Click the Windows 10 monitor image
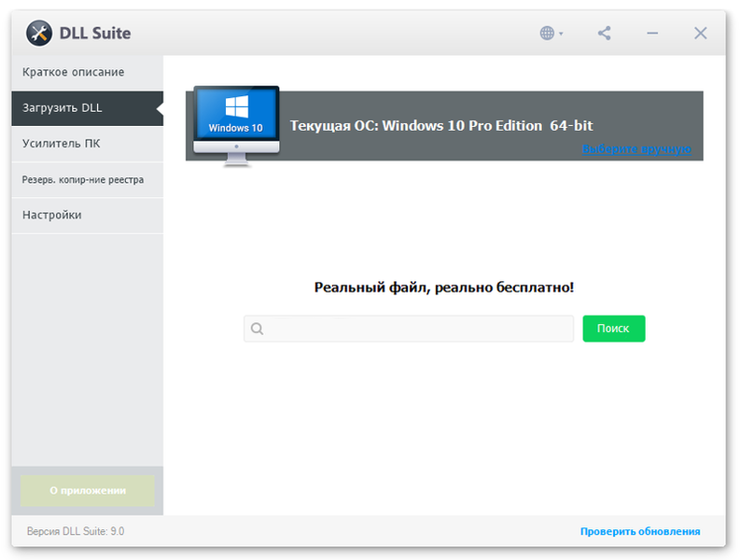This screenshot has width=740, height=560. [x=236, y=126]
